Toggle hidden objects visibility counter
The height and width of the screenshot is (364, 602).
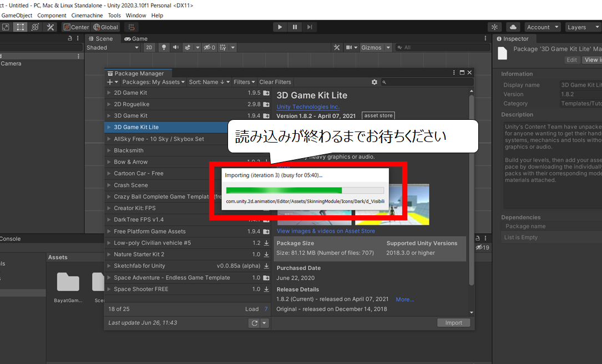coord(210,48)
